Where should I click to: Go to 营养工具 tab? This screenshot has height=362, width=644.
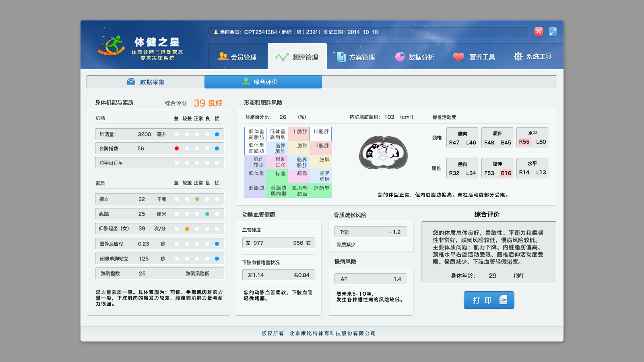(x=474, y=56)
